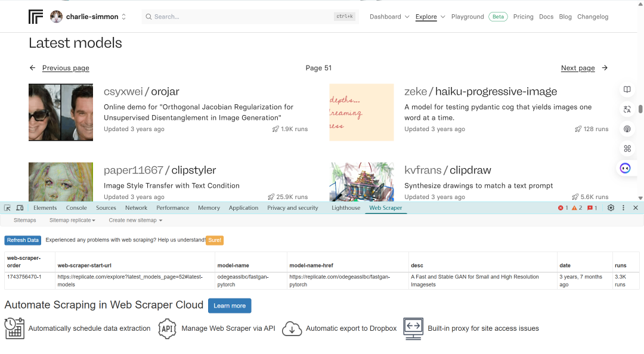Open the csyxwei / orojar model title
Image resolution: width=644 pixels, height=354 pixels.
coord(141,92)
